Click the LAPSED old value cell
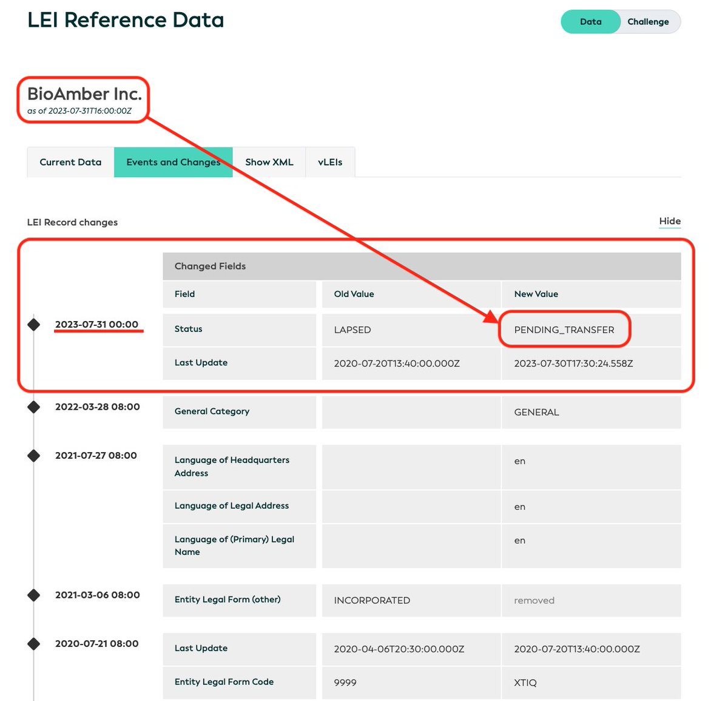 (411, 330)
